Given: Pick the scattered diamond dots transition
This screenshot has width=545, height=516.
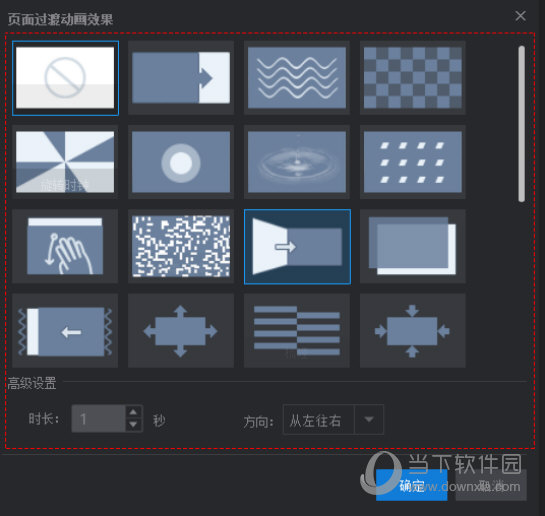Looking at the screenshot, I should (x=413, y=162).
